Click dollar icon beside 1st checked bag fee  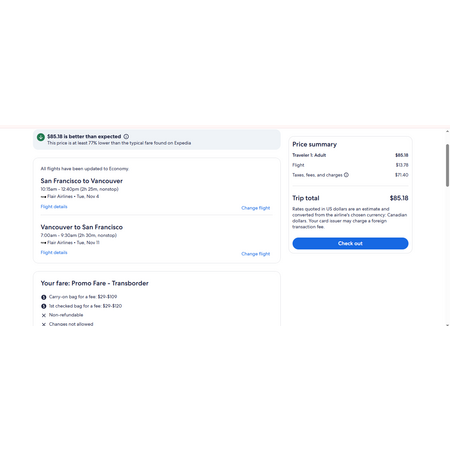44,306
